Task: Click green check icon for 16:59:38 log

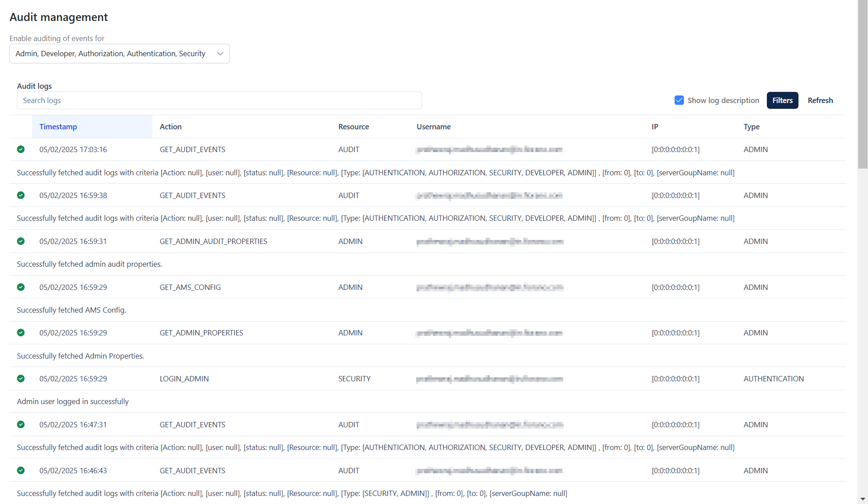Action: 21,195
